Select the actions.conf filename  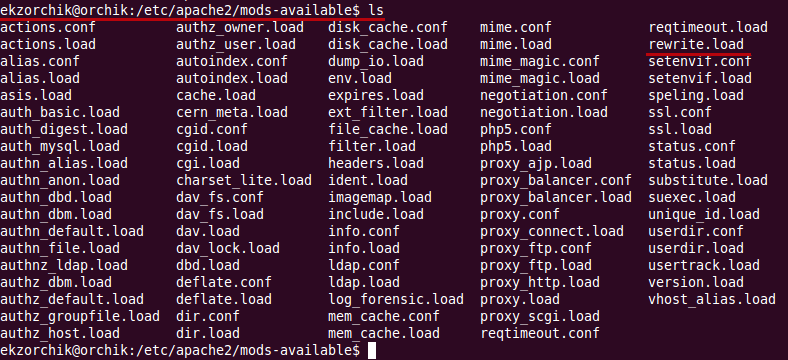point(48,27)
